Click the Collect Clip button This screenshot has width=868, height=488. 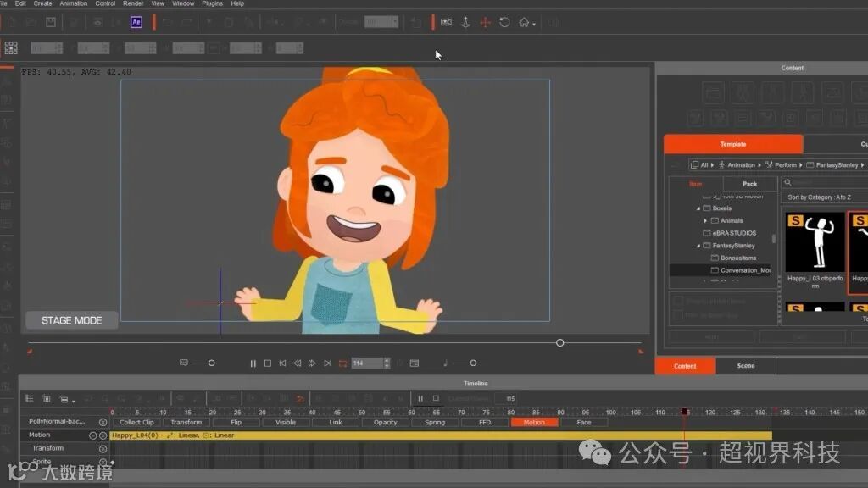pos(136,422)
